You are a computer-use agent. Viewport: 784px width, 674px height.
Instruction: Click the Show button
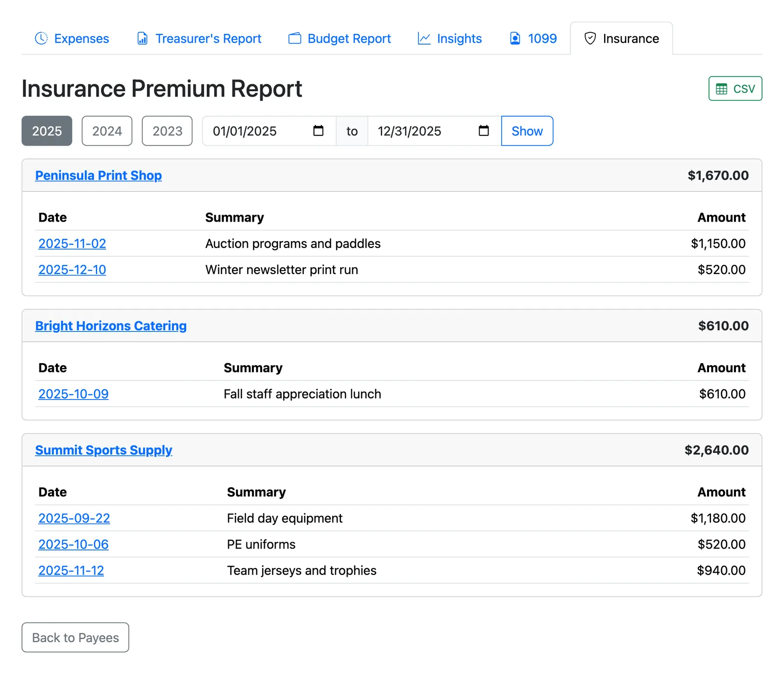pyautogui.click(x=527, y=131)
